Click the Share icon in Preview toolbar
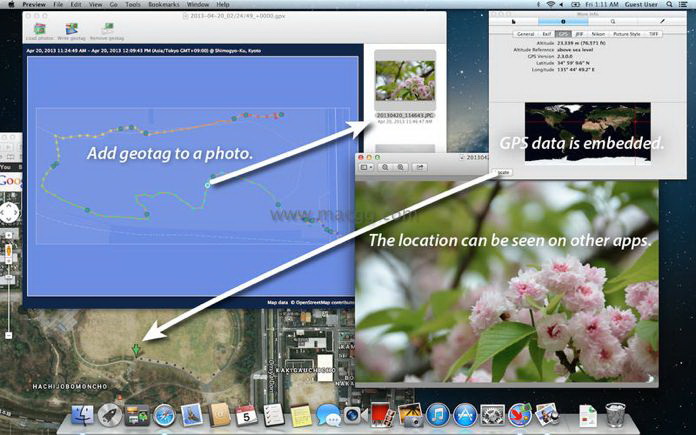Viewport: 696px width, 435px height. [x=421, y=168]
